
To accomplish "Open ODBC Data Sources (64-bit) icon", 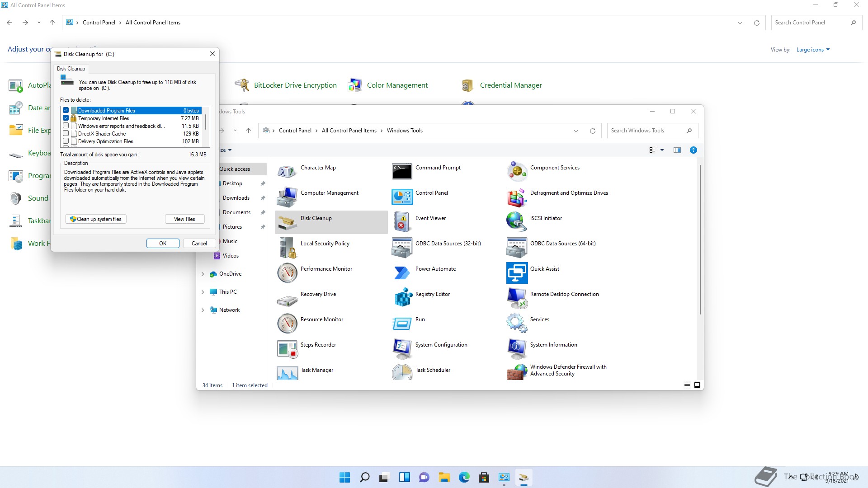I will coord(517,248).
